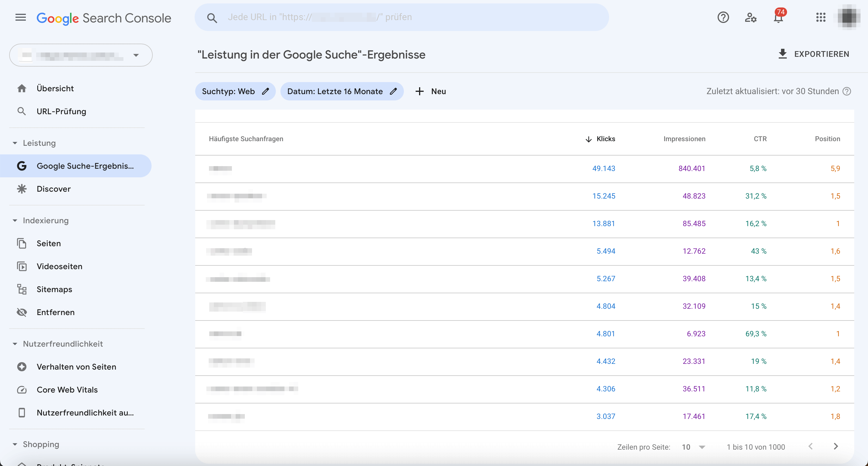This screenshot has height=466, width=868.
Task: Click the 5,9 position value
Action: [x=835, y=168]
